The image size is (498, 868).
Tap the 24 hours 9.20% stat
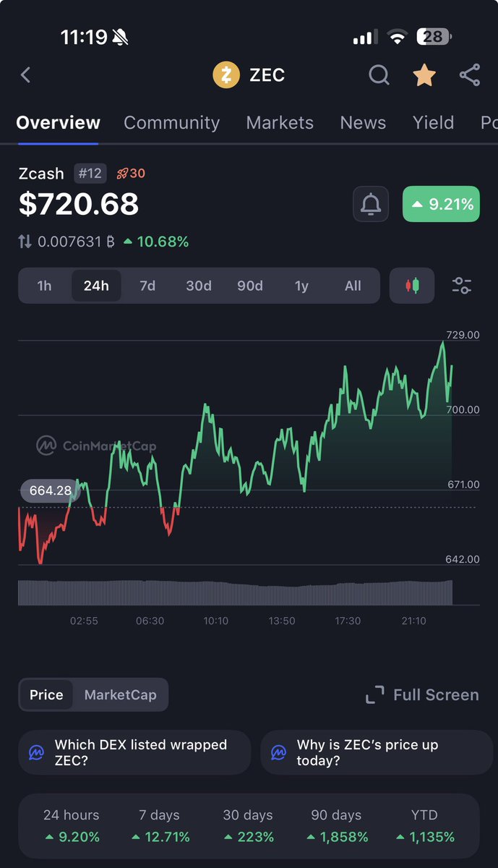point(72,826)
